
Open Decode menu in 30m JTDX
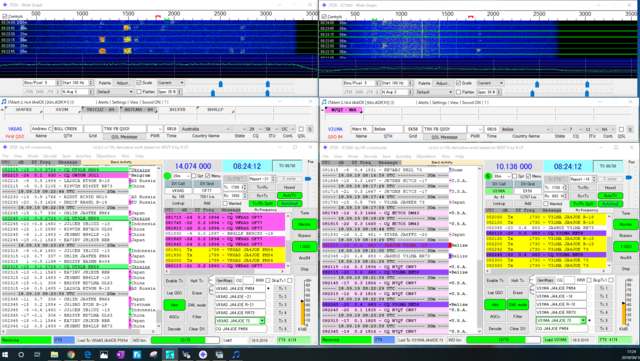(x=370, y=156)
